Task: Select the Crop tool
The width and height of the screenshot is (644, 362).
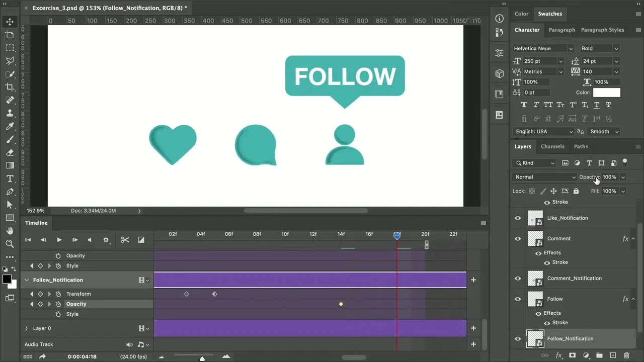Action: point(10,87)
